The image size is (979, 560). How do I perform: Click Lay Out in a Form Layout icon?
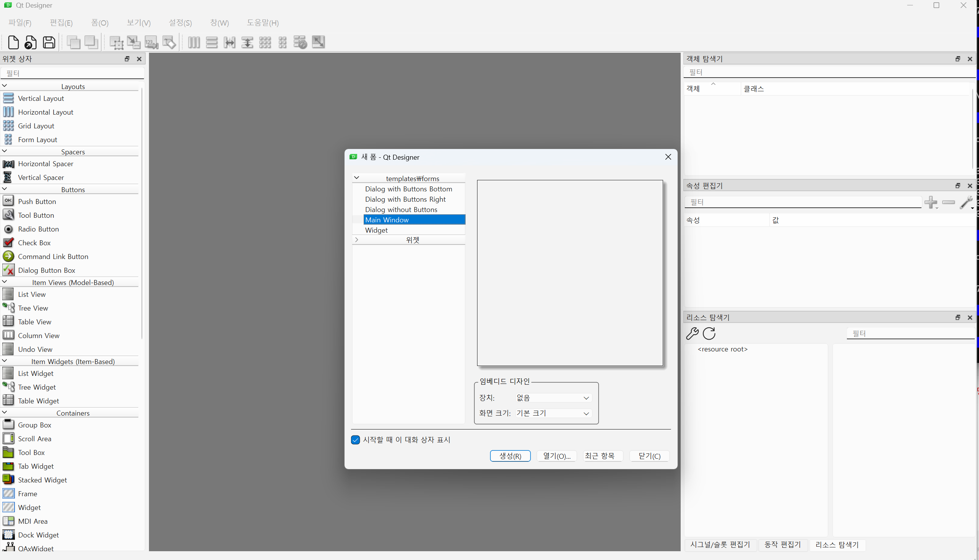pos(283,42)
